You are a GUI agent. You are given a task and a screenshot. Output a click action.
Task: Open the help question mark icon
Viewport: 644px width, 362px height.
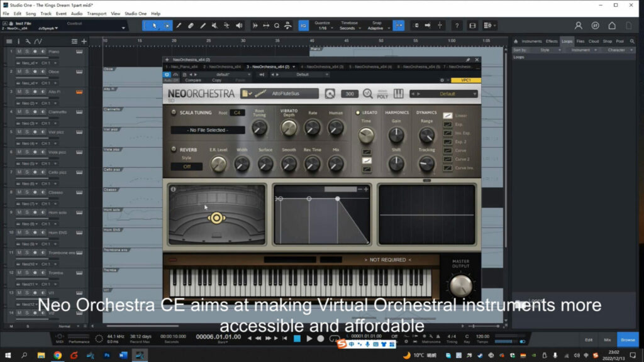tap(457, 25)
